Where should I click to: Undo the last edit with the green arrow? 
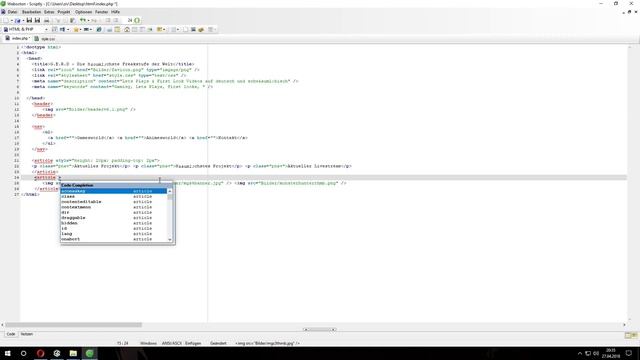click(x=83, y=20)
